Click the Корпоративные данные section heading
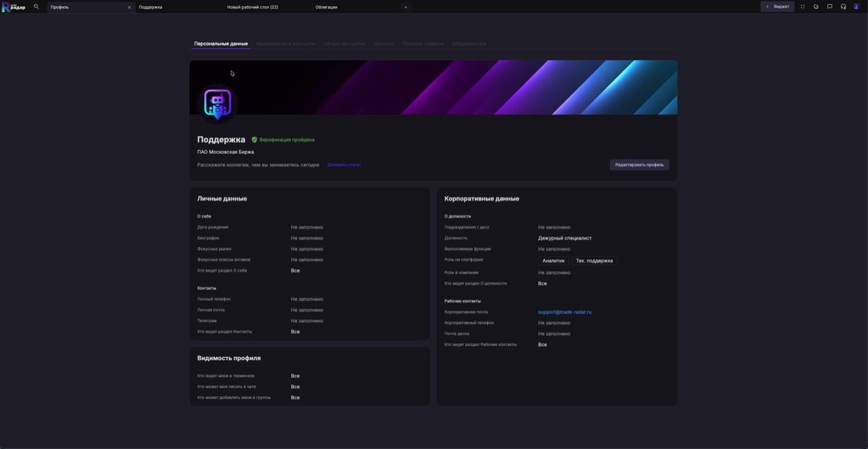This screenshot has width=868, height=449. (x=482, y=199)
